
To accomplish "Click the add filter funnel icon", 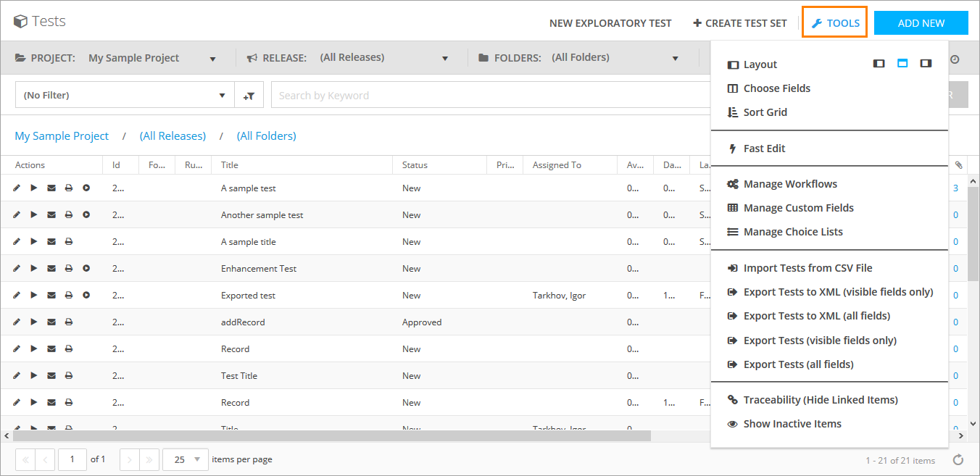I will pyautogui.click(x=249, y=96).
